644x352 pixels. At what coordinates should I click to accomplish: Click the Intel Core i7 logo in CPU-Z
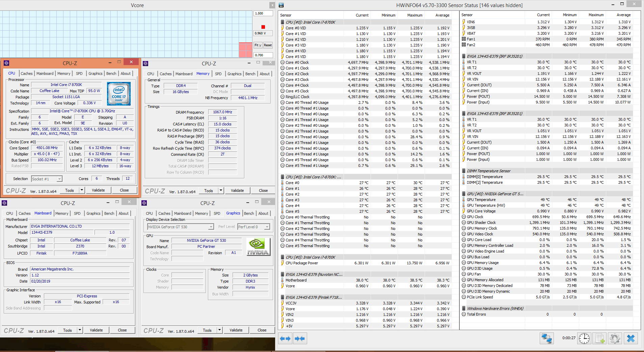tap(119, 94)
